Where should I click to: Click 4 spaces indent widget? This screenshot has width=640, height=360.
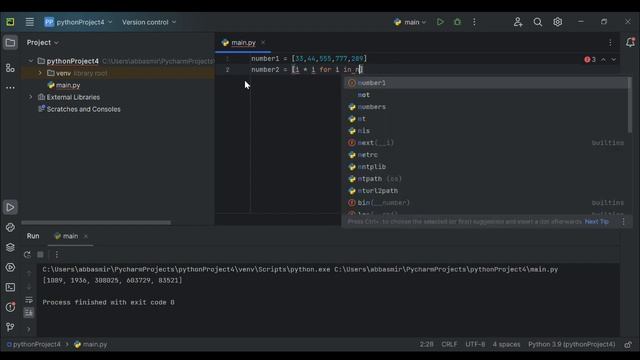coord(506,344)
